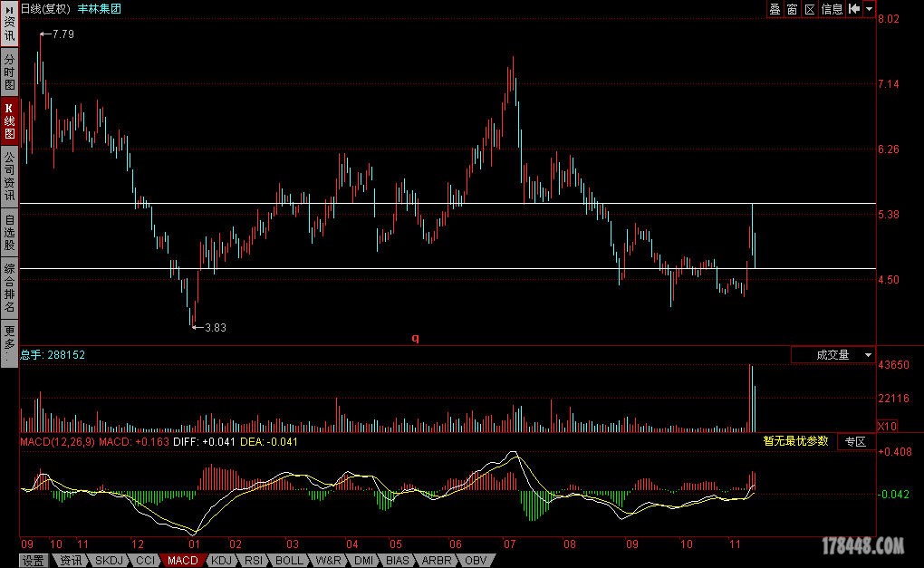Switch to 分时图 intraday chart view

pyautogui.click(x=9, y=72)
